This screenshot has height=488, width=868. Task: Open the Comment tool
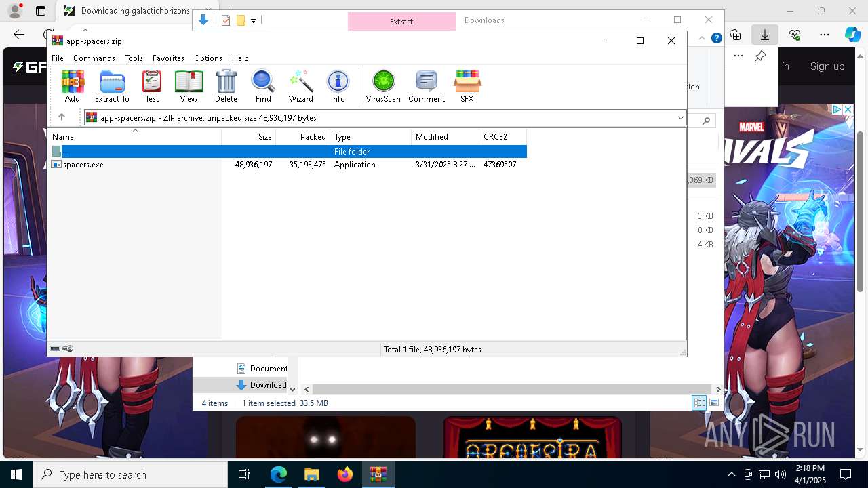point(427,86)
